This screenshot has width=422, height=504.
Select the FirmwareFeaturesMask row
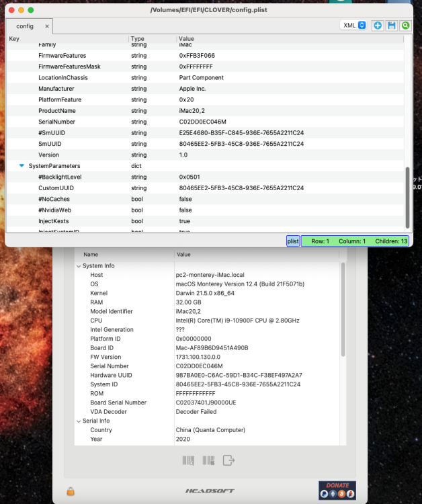tap(206, 67)
